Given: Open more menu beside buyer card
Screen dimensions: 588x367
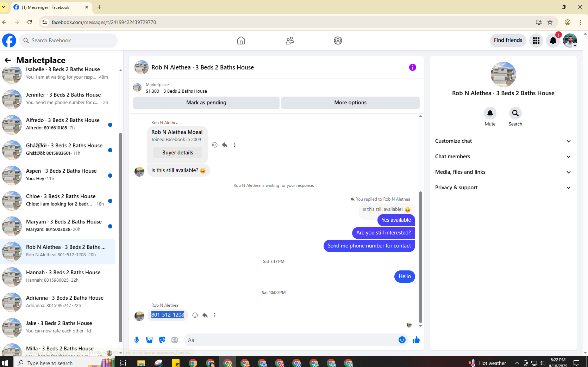Looking at the screenshot, I should point(234,145).
